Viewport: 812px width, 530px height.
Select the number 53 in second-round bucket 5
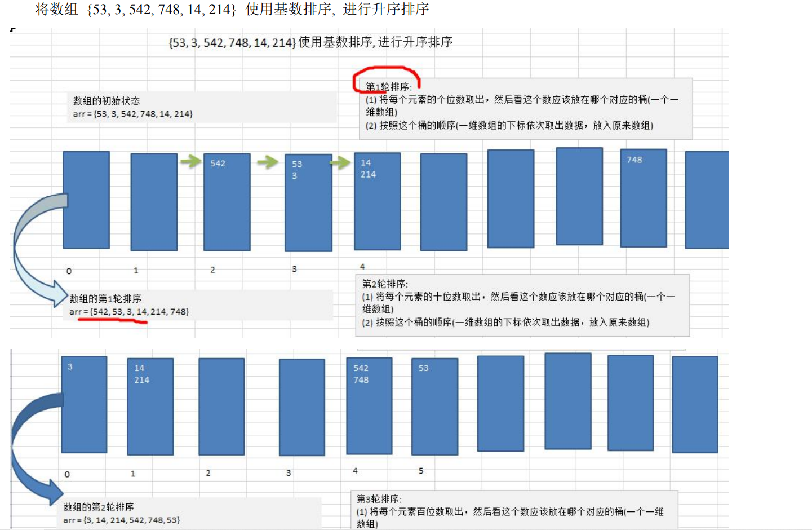[423, 368]
